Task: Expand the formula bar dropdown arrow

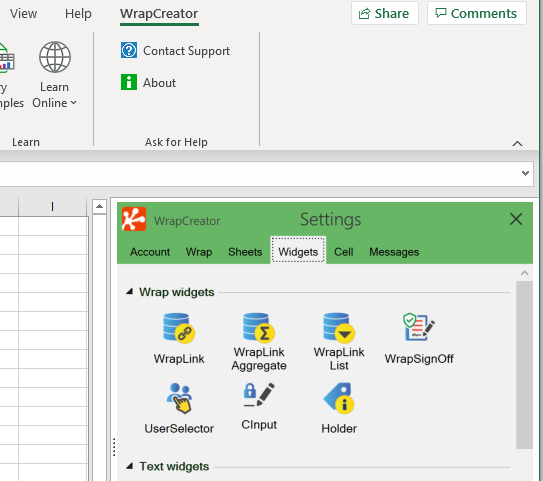Action: (x=525, y=173)
